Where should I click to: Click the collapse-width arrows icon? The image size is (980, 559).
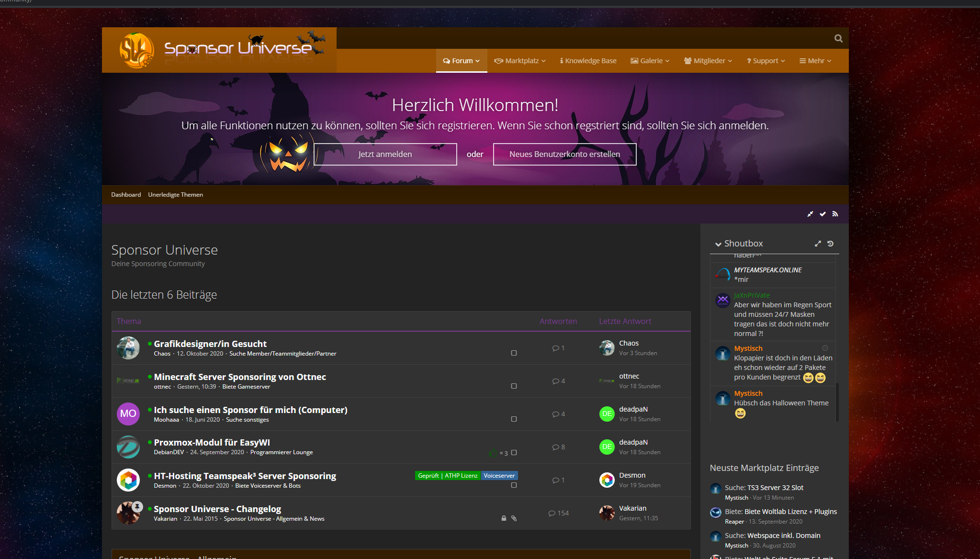coord(810,214)
